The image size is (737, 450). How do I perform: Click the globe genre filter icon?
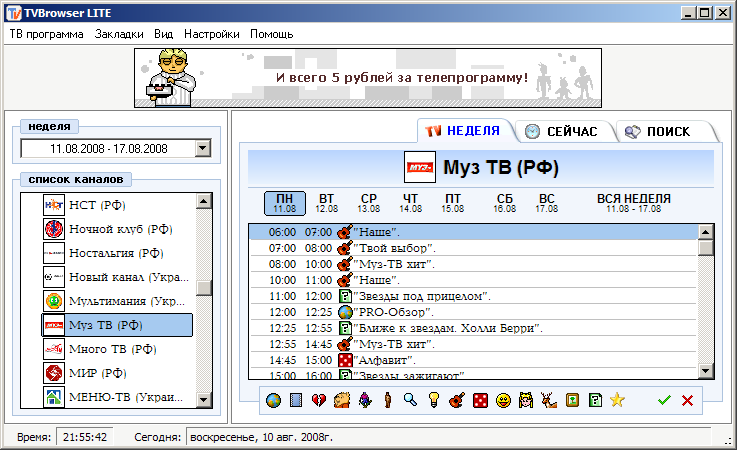[273, 401]
